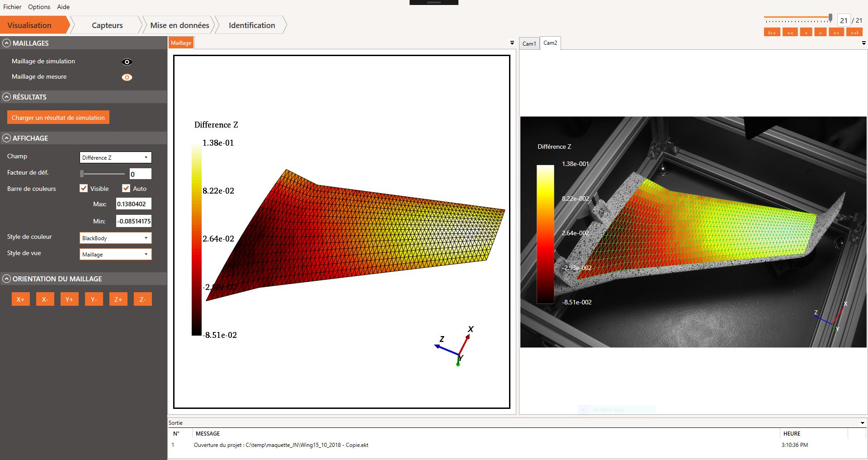Image resolution: width=868 pixels, height=460 pixels.
Task: Click the Facteur de déf. slider
Action: pos(103,174)
